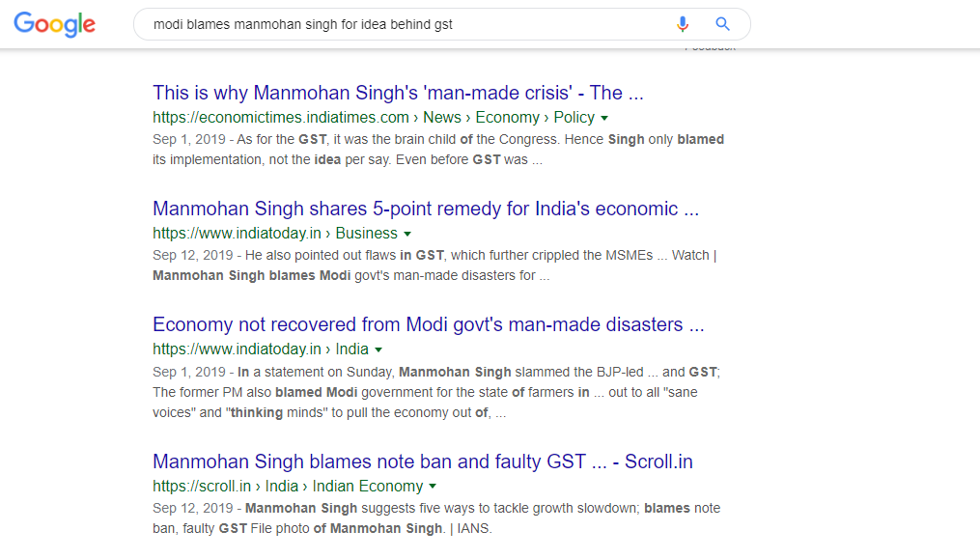Click the scroll.in India Indian Economy URL
980x559 pixels.
tap(288, 486)
